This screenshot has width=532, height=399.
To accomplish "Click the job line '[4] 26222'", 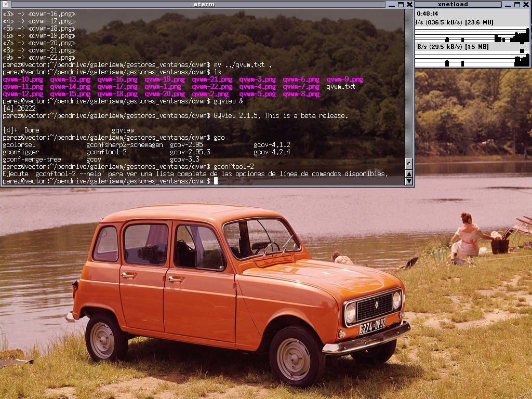I will (x=19, y=109).
